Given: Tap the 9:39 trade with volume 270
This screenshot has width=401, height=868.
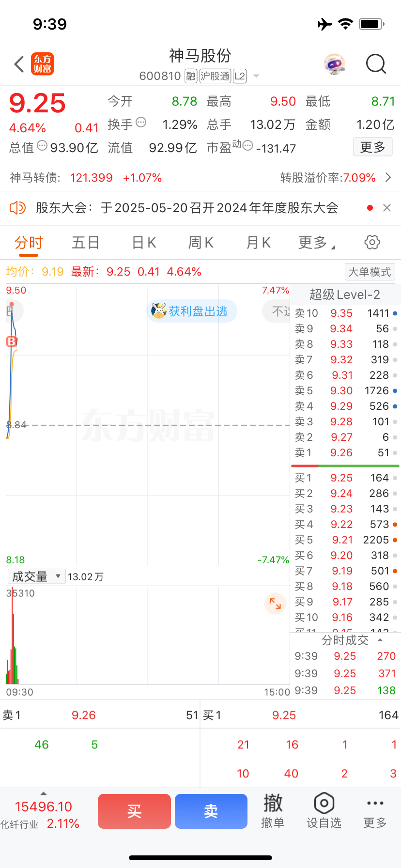Looking at the screenshot, I should 346,656.
